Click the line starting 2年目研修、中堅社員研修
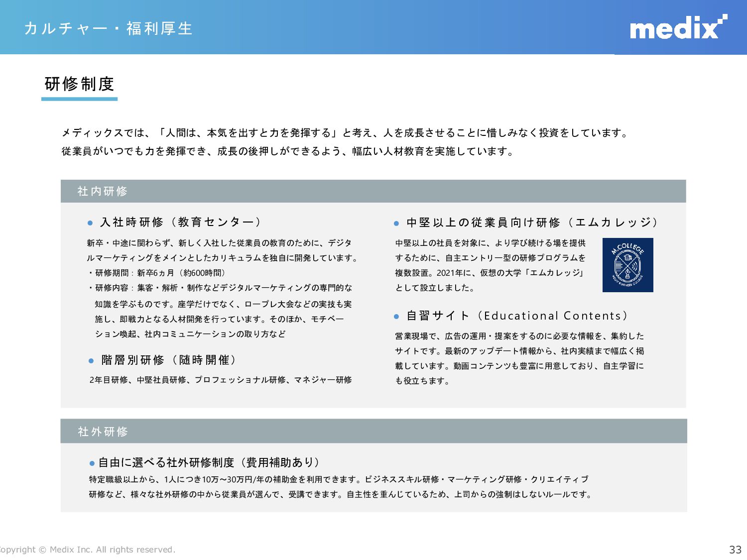The height and width of the screenshot is (560, 747). point(221,380)
